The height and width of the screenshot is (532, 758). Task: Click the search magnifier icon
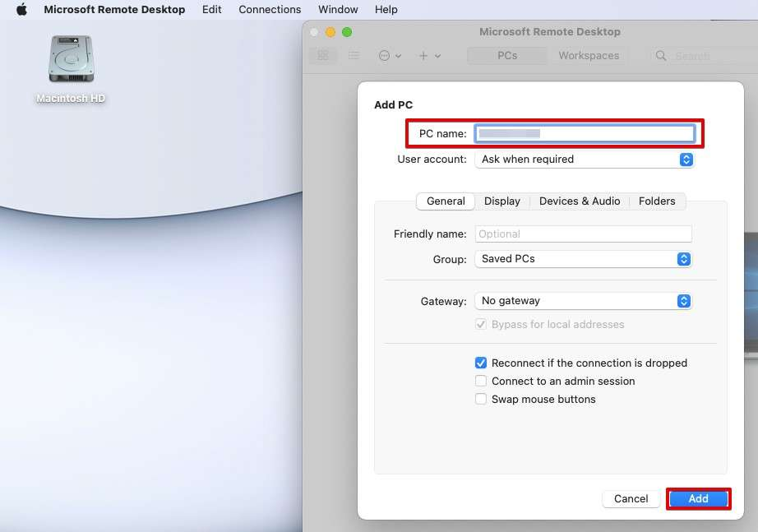[661, 56]
